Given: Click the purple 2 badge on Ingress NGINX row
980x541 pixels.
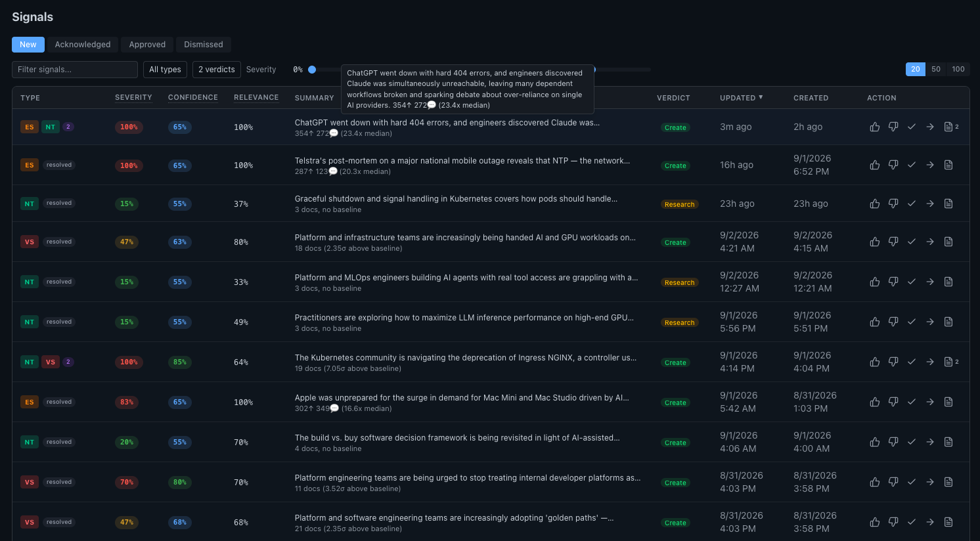Looking at the screenshot, I should [x=68, y=362].
